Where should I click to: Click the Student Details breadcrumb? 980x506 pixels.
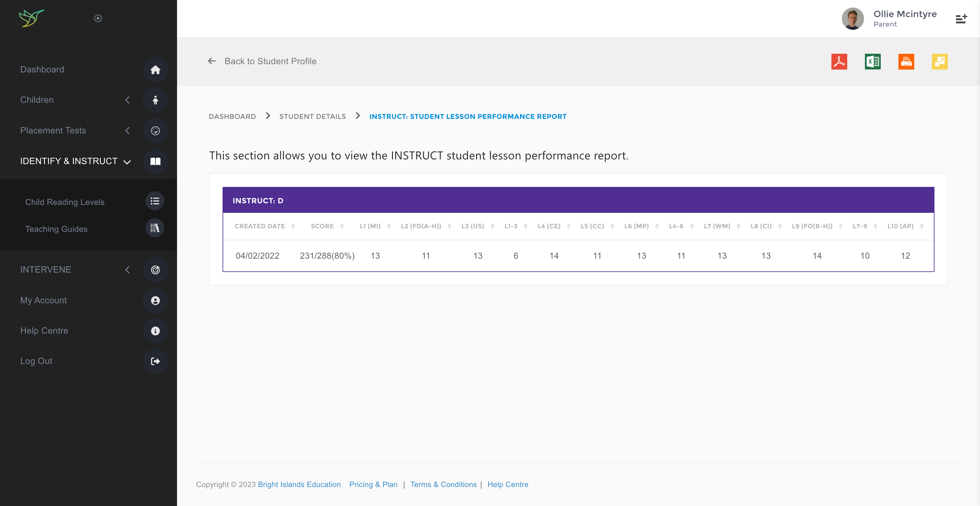(312, 116)
